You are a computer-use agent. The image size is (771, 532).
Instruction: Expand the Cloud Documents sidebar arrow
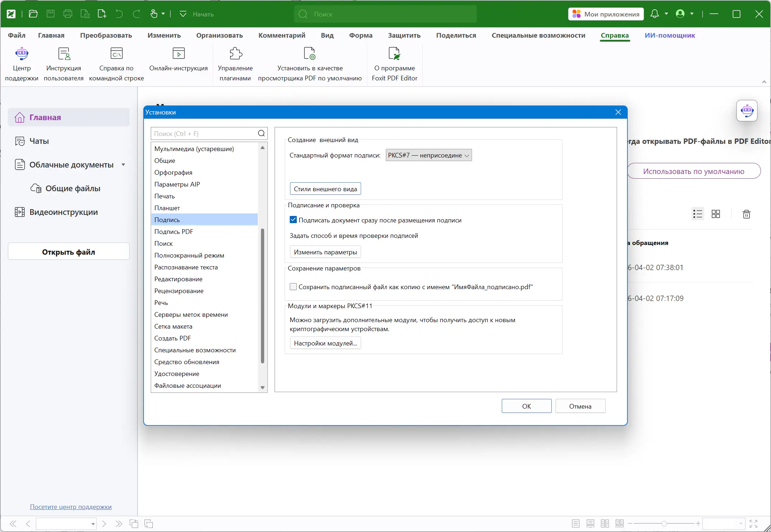click(x=123, y=165)
